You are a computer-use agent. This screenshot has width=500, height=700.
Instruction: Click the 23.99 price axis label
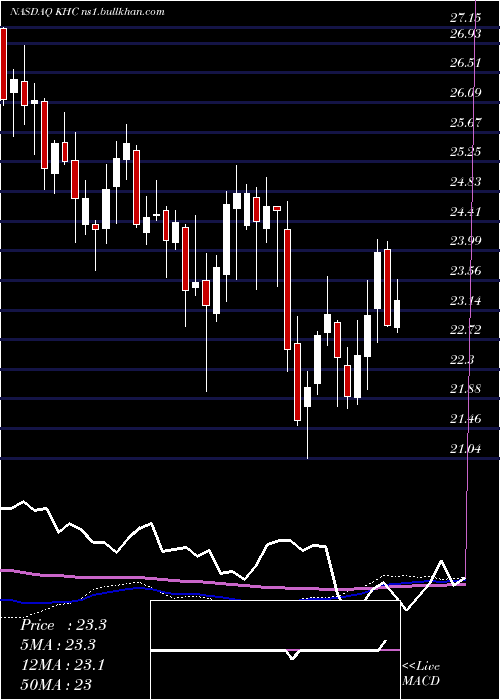click(466, 241)
